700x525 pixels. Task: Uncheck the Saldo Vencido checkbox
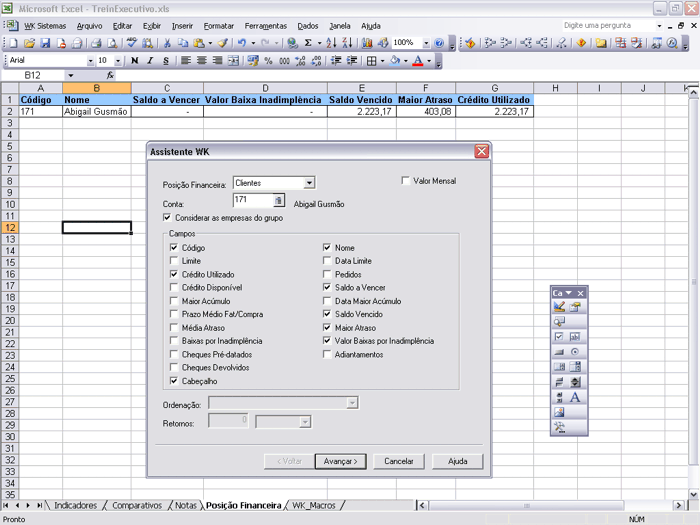point(327,314)
